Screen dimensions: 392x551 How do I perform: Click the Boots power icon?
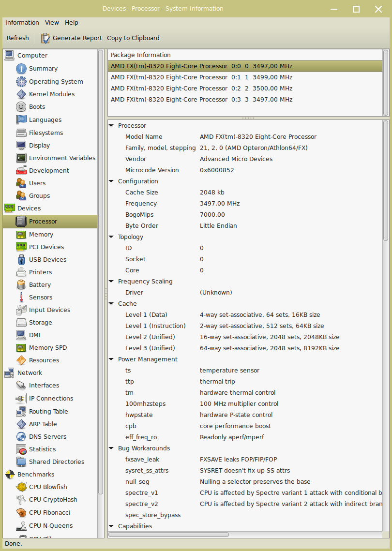(x=21, y=107)
